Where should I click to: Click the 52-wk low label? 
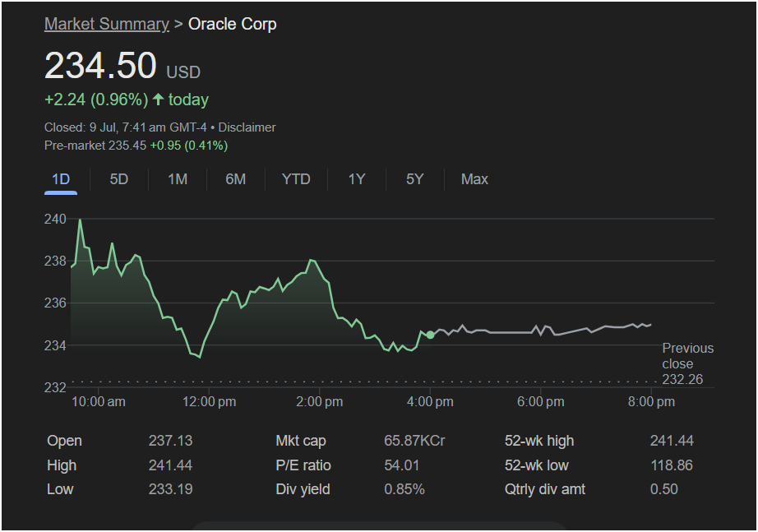tap(537, 465)
